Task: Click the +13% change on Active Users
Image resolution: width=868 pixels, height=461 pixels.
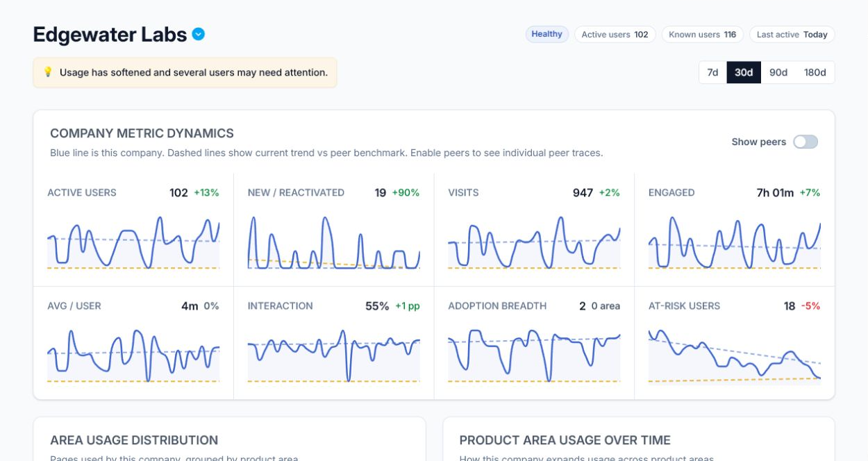Action: click(x=206, y=192)
